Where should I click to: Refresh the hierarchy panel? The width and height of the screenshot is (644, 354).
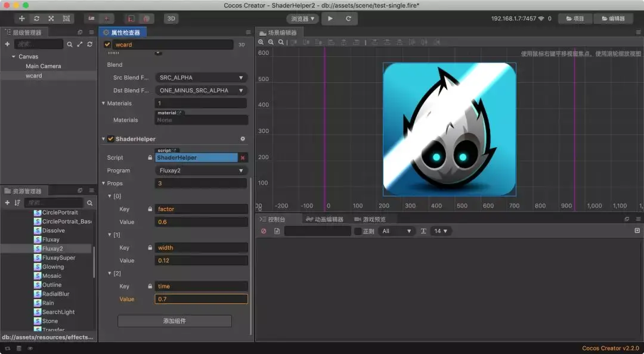[x=89, y=44]
